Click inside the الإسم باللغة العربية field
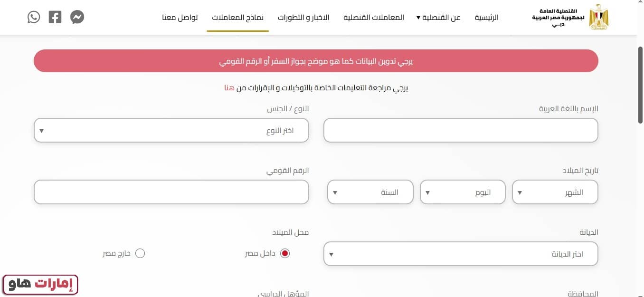 pyautogui.click(x=460, y=130)
